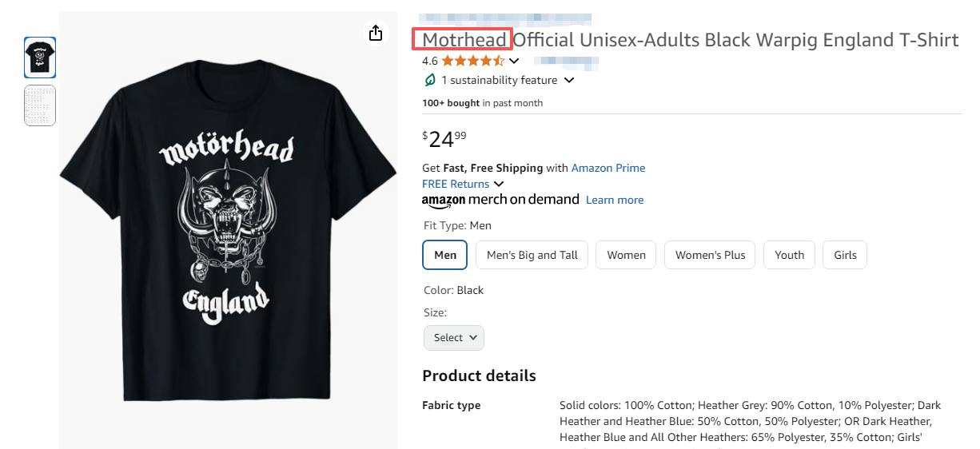Click the Learn more link
This screenshot has width=980, height=449.
point(614,200)
